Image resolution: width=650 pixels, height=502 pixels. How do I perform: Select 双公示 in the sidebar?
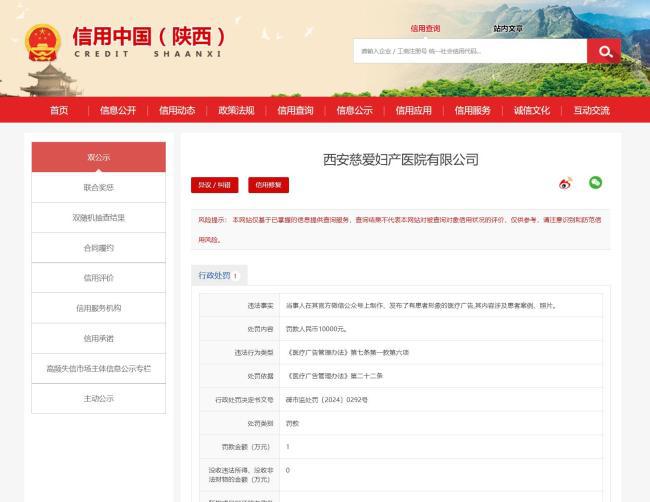pyautogui.click(x=99, y=157)
